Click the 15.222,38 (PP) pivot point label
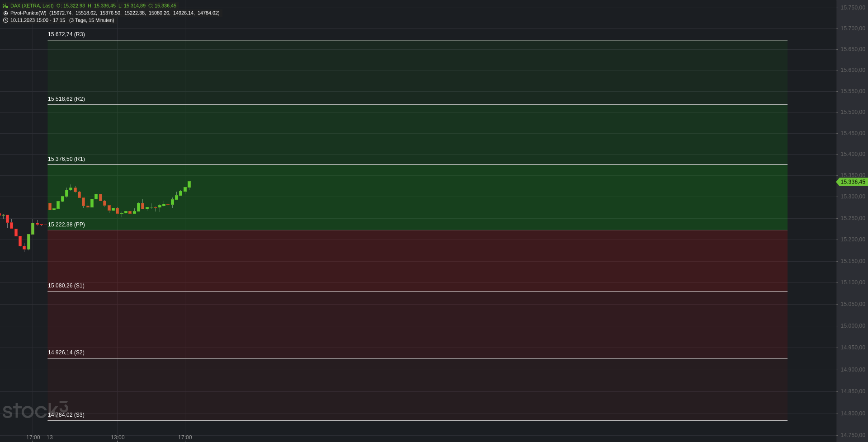This screenshot has width=868, height=442. pyautogui.click(x=66, y=225)
